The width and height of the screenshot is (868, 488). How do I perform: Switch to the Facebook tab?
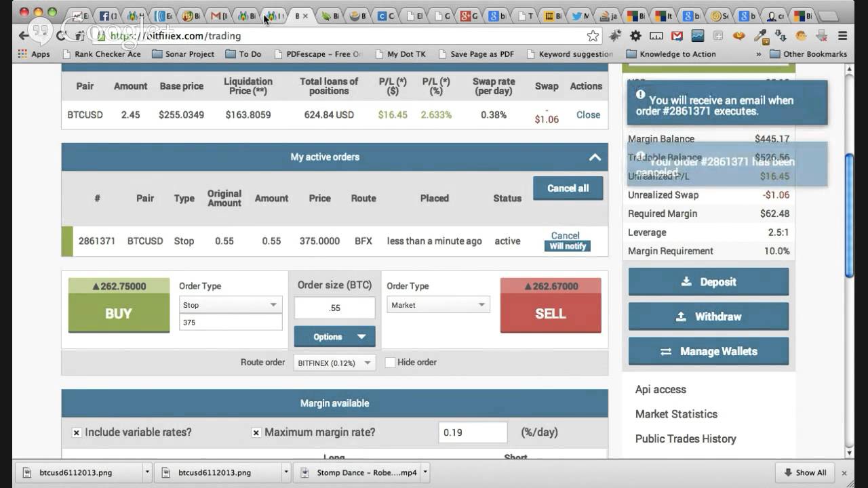[x=109, y=16]
